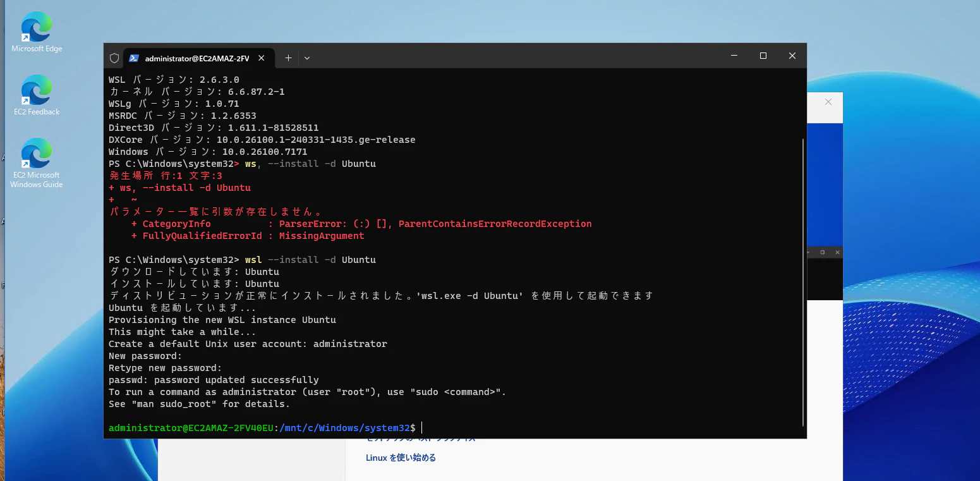Viewport: 980px width, 481px height.
Task: Click the red "発生場所 行:1 文字:3" error line
Action: click(x=166, y=176)
